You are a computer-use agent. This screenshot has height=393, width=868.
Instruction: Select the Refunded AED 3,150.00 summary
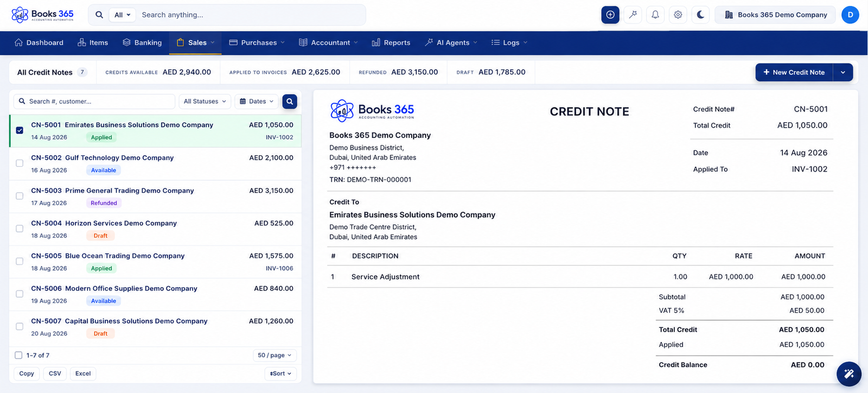398,72
